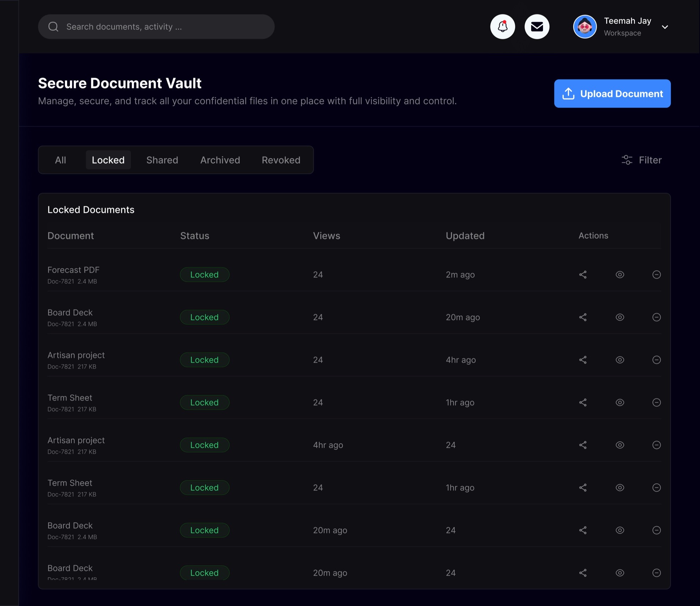Click the Forecast PDF document name

(x=74, y=270)
